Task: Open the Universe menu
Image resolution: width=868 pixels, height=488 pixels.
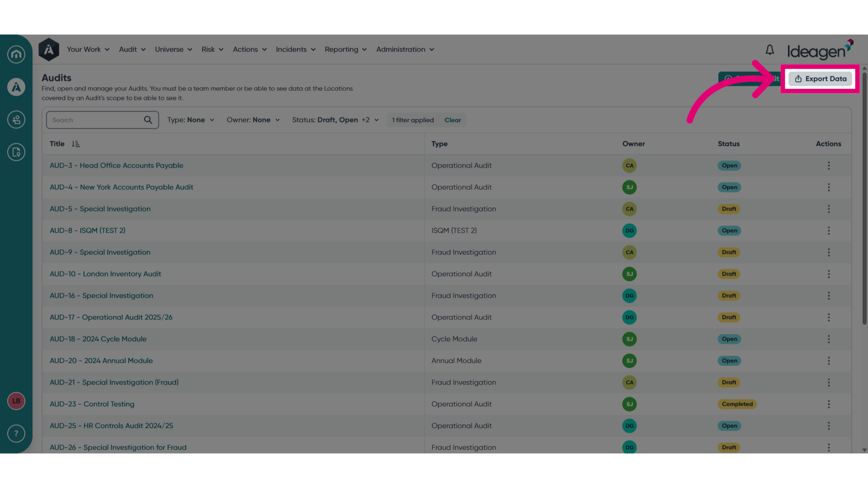Action: [x=174, y=49]
